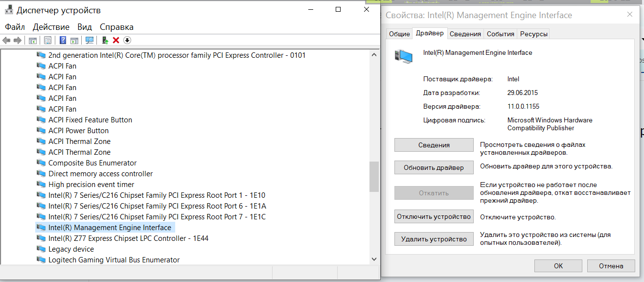The height and width of the screenshot is (282, 644).
Task: Click Microsoft Windows Hardware Compatibility Publisher signature text
Action: [550, 124]
